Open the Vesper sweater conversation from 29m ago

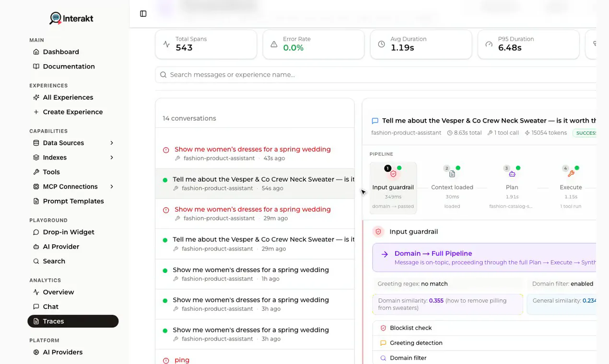pos(255,244)
